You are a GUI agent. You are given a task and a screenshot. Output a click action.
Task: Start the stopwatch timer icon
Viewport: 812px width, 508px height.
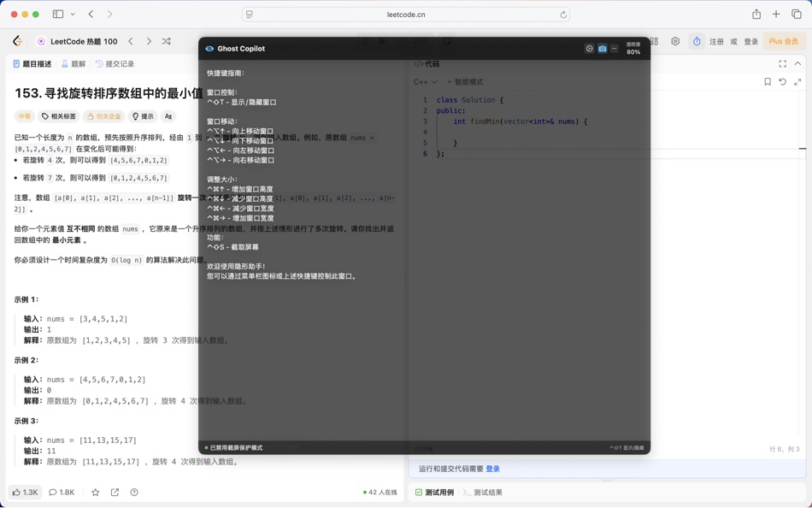pos(697,41)
